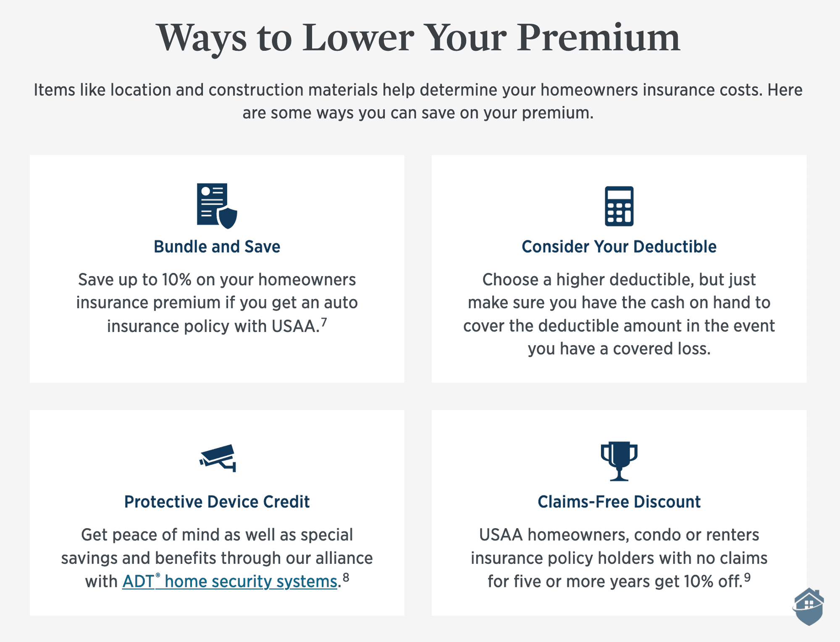The height and width of the screenshot is (642, 840).
Task: Click the Ways to Lower Your Premium heading
Action: click(x=420, y=37)
